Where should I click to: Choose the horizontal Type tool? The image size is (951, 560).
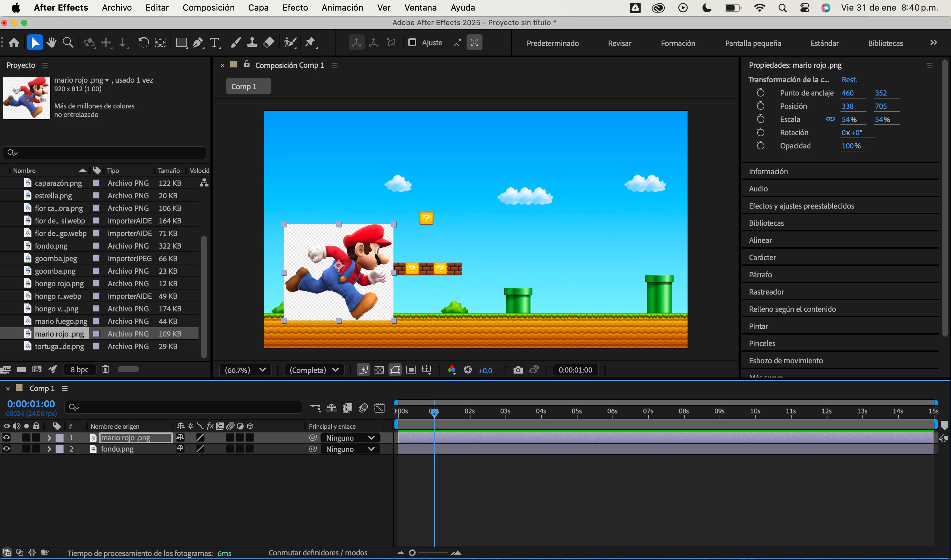point(214,43)
